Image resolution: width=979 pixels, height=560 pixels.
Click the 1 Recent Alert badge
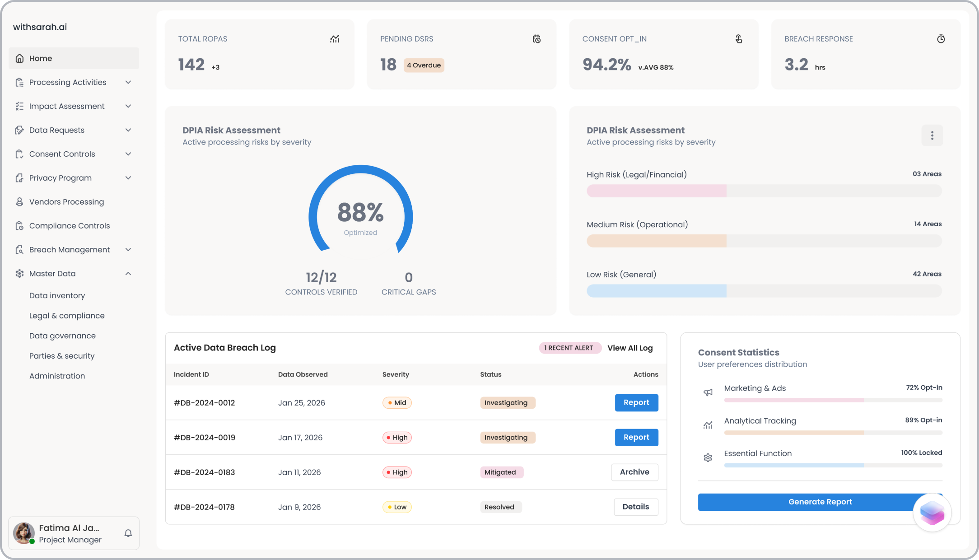570,348
